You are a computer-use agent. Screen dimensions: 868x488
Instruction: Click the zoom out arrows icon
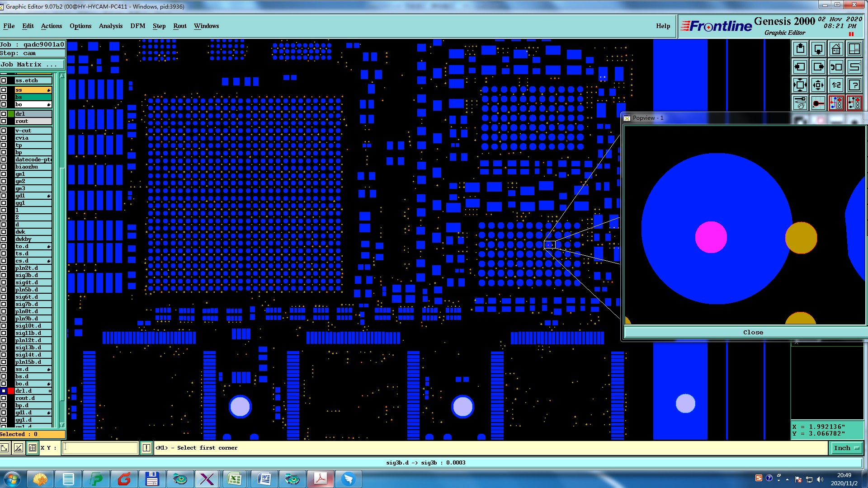click(x=818, y=85)
